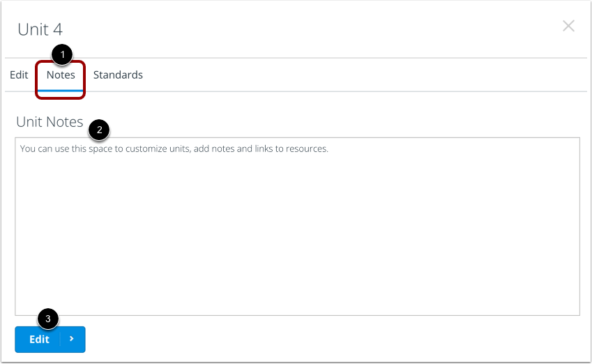Switch to the Edit tab

pyautogui.click(x=19, y=75)
